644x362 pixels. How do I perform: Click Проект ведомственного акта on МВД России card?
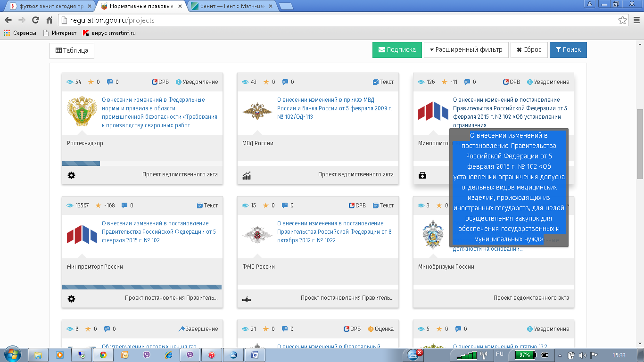click(356, 174)
